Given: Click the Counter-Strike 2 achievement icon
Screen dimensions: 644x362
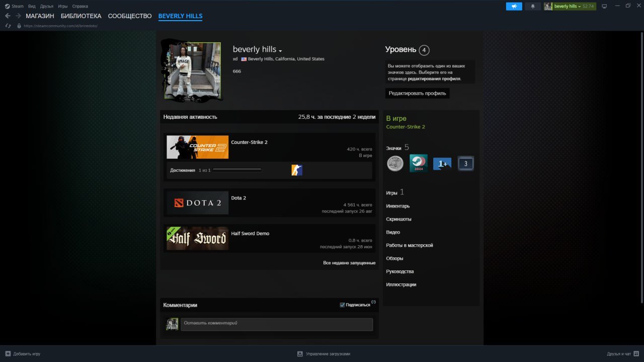Looking at the screenshot, I should coord(297,170).
